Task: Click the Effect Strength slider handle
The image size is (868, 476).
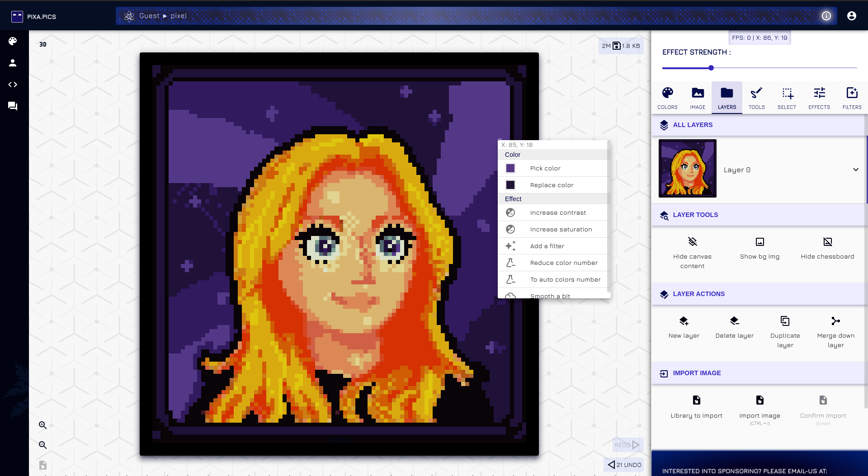Action: tap(711, 68)
